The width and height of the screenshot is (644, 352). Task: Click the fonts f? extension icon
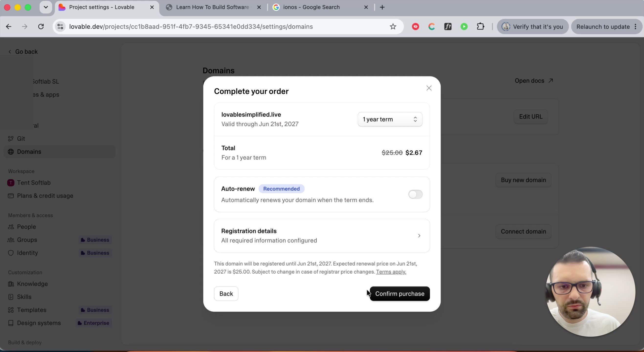point(448,26)
